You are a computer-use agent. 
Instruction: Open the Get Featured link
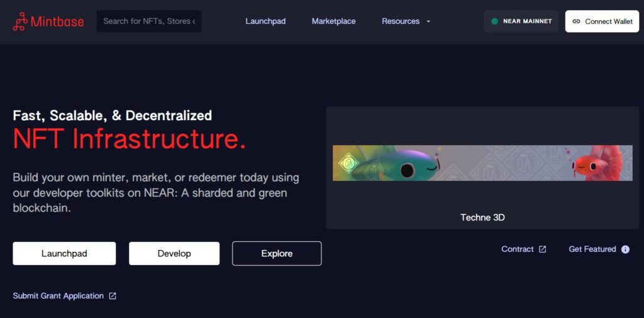click(599, 249)
